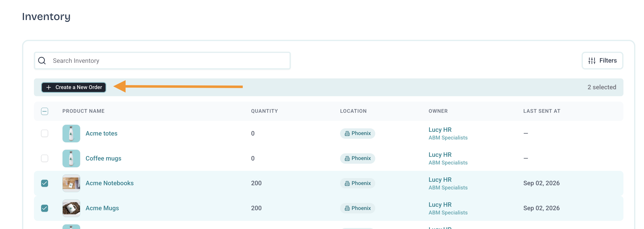Click the '2 selected' label
The height and width of the screenshot is (229, 644).
pyautogui.click(x=602, y=87)
